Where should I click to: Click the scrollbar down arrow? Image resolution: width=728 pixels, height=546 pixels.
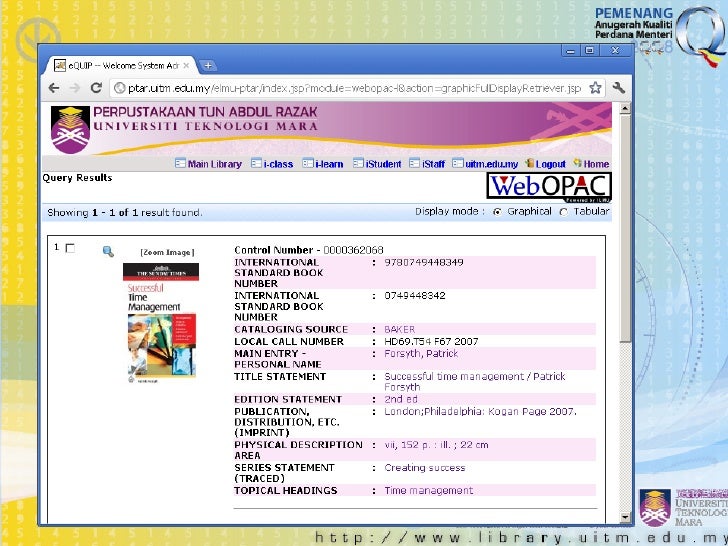[625, 517]
